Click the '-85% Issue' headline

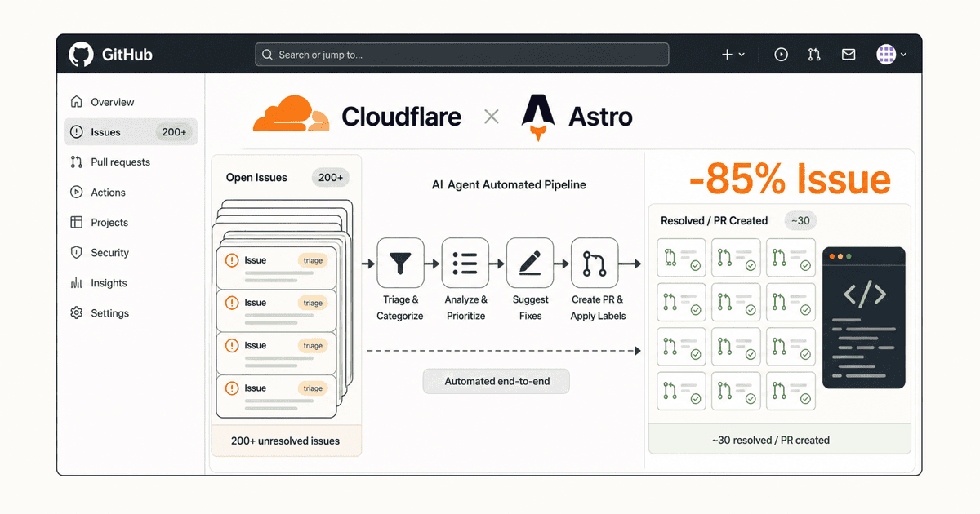click(x=789, y=179)
